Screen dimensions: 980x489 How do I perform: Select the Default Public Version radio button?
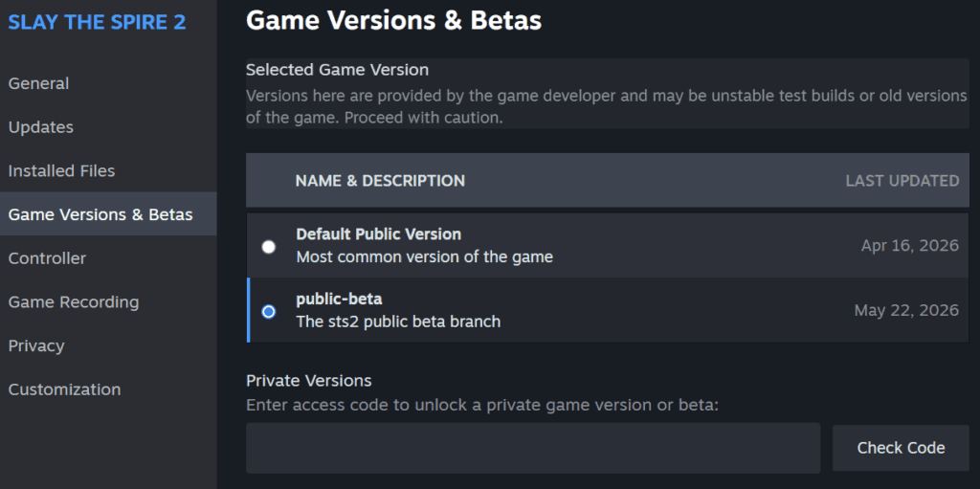point(269,247)
